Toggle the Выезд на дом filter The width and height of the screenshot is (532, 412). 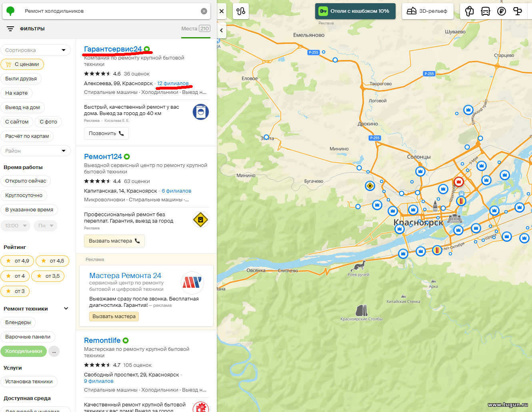pos(22,107)
